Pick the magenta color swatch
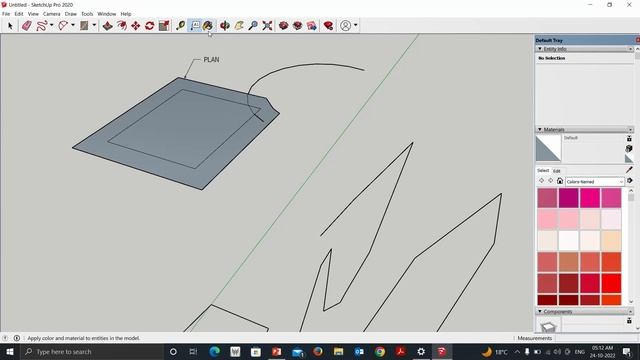This screenshot has height=360, width=640. [x=569, y=198]
